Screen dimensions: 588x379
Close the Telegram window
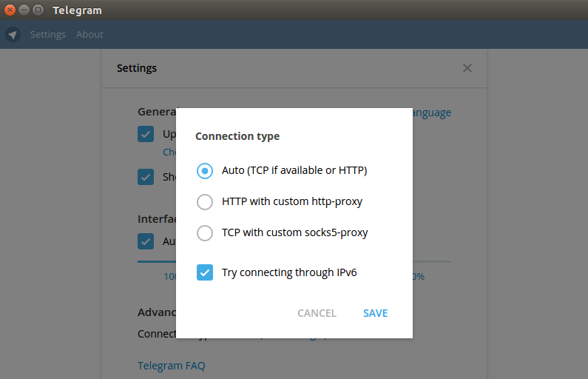coord(11,10)
